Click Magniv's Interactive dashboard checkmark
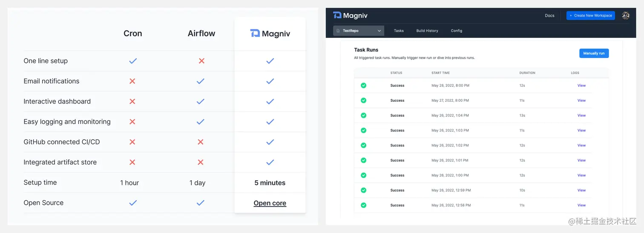 [270, 101]
